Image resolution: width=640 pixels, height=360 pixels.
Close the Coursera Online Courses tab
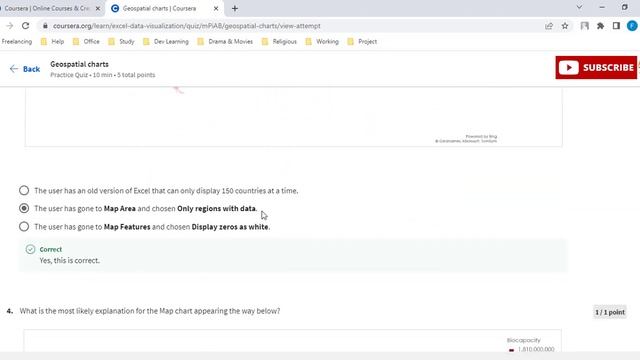coord(98,8)
